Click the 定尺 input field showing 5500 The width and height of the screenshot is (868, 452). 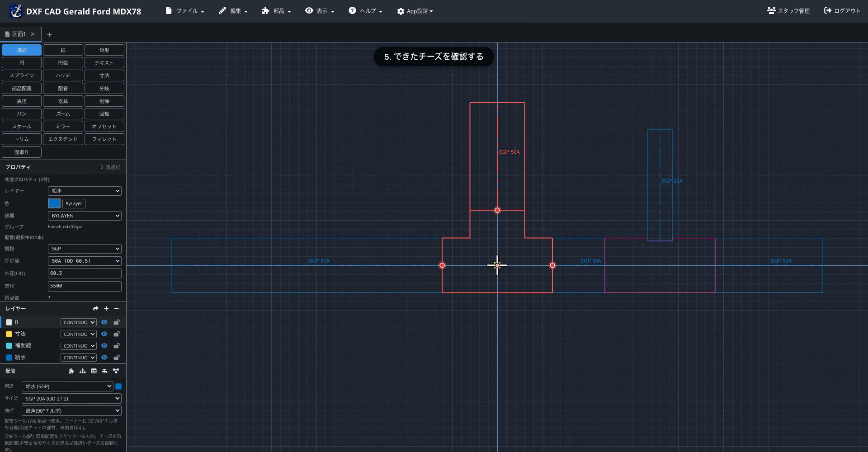click(x=85, y=286)
